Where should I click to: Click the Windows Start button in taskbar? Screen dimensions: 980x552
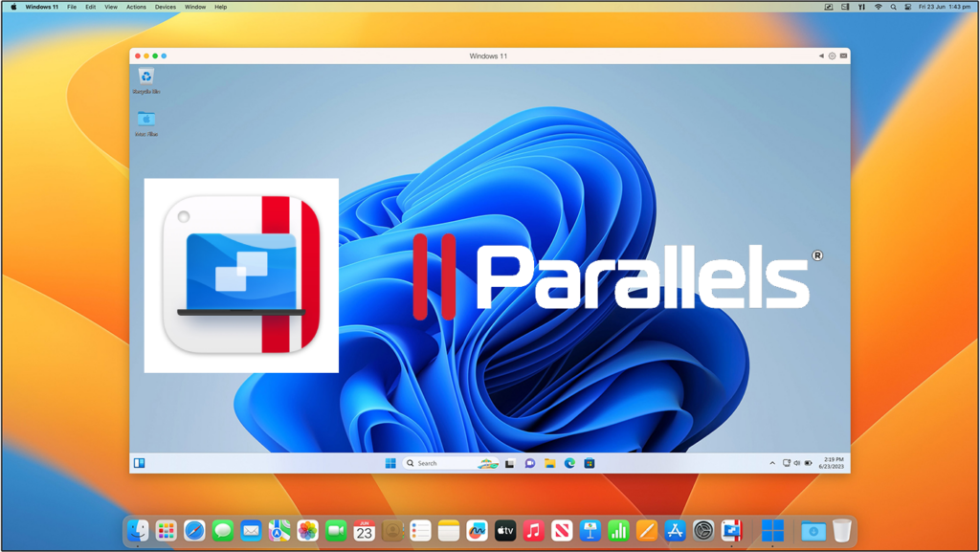(390, 463)
